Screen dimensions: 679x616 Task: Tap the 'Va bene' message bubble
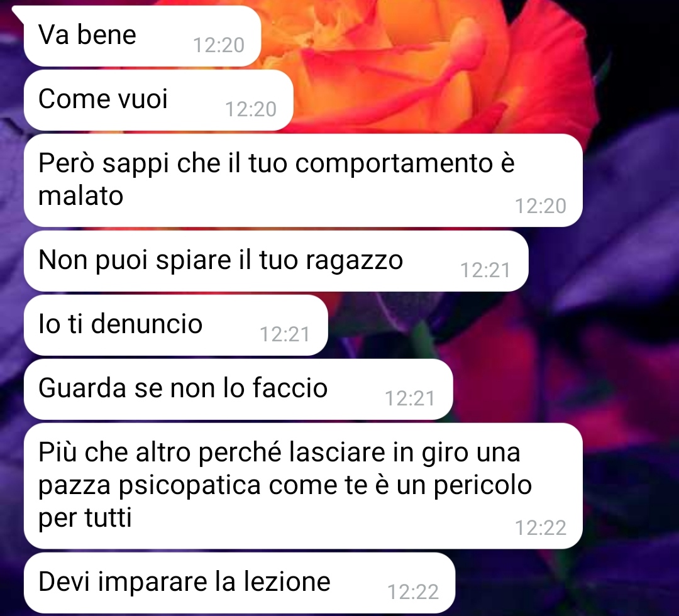(x=142, y=36)
